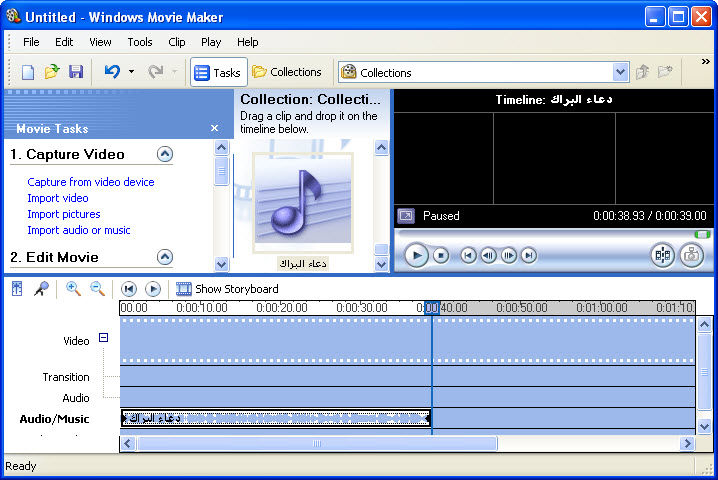Open the Collections dropdown list

pos(620,72)
